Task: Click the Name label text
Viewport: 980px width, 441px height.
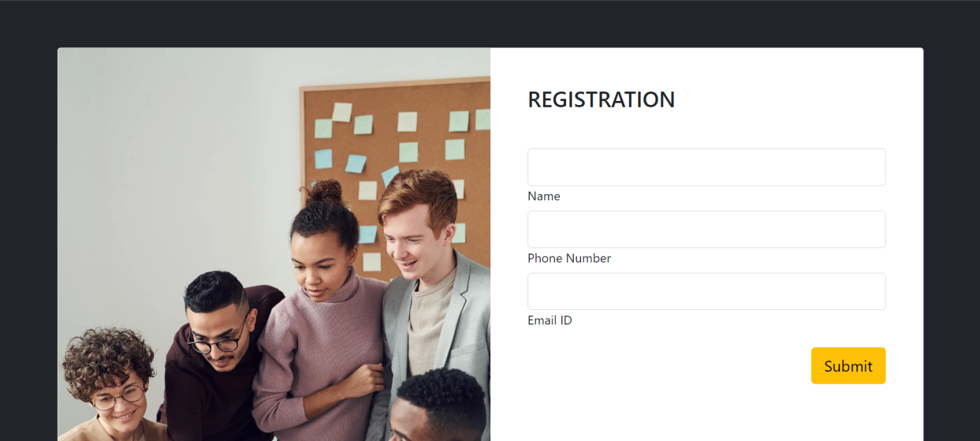Action: [544, 196]
